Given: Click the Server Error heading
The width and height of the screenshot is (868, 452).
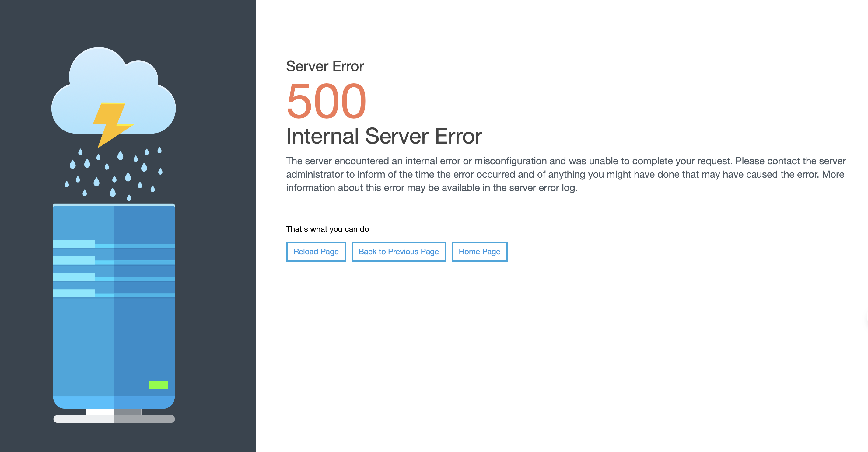Looking at the screenshot, I should pos(325,66).
